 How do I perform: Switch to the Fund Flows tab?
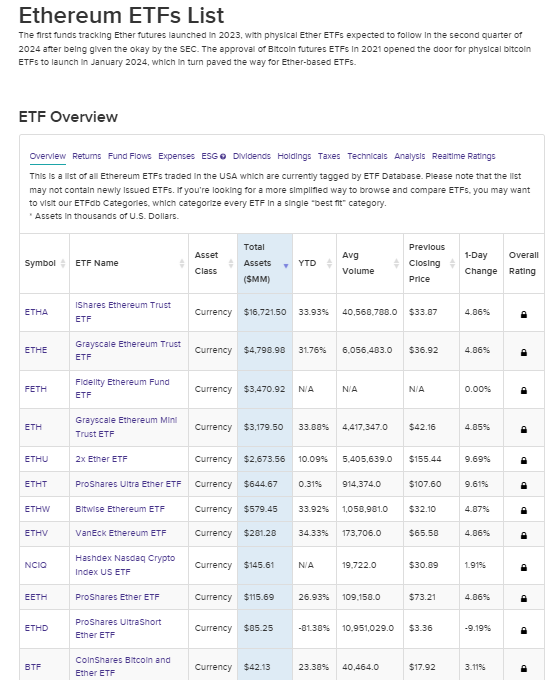pyautogui.click(x=130, y=156)
